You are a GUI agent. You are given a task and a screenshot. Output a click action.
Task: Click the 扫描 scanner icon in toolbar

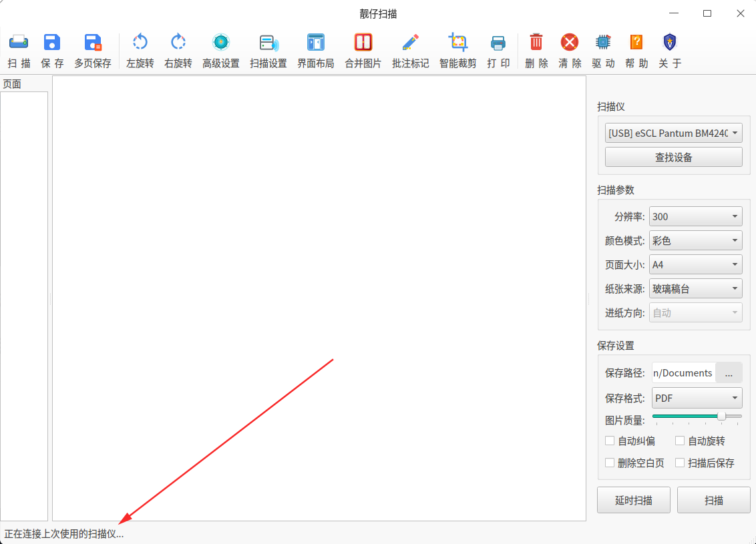pos(19,43)
